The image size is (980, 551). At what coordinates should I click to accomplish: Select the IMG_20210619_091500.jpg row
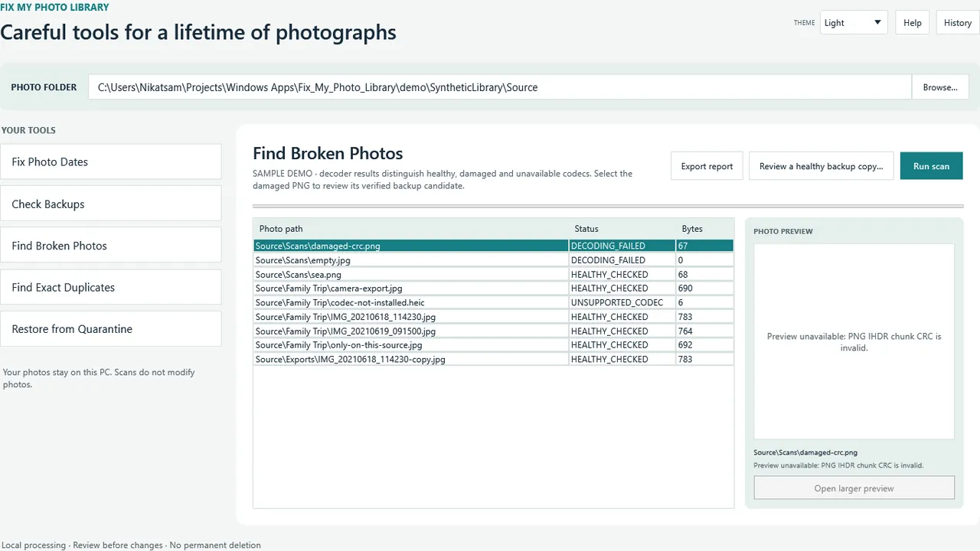494,331
